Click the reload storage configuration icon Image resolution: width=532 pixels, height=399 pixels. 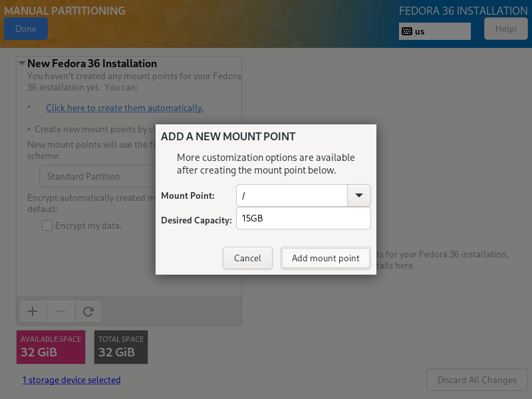[88, 311]
